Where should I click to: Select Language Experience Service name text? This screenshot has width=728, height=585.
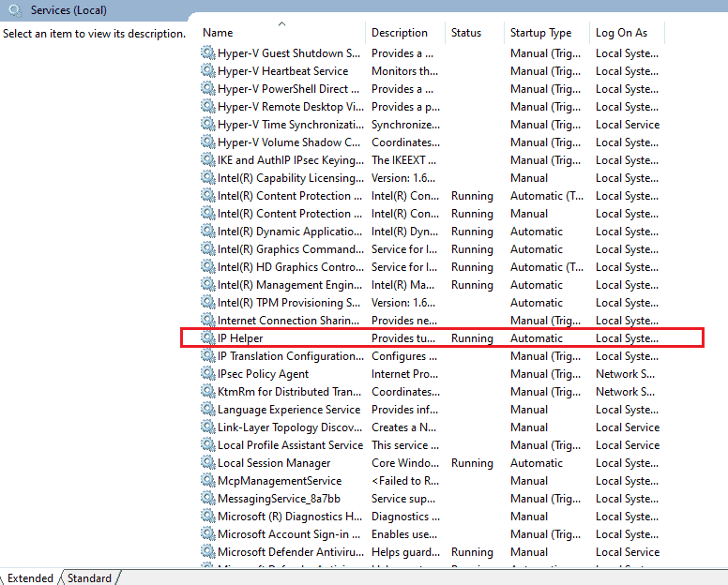pyautogui.click(x=289, y=410)
